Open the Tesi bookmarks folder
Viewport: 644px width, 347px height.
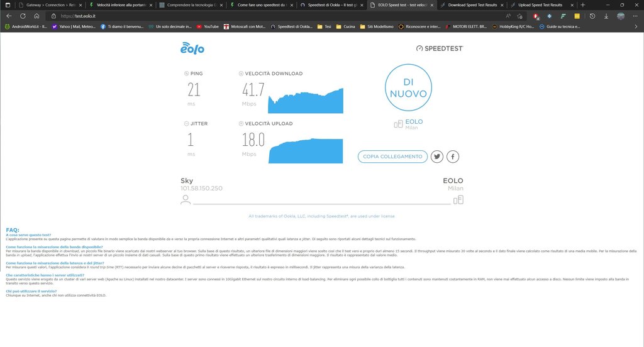point(324,26)
